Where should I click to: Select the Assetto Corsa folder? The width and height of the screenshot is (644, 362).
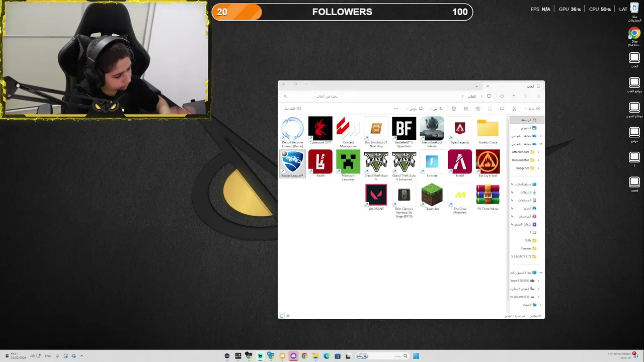tap(488, 131)
